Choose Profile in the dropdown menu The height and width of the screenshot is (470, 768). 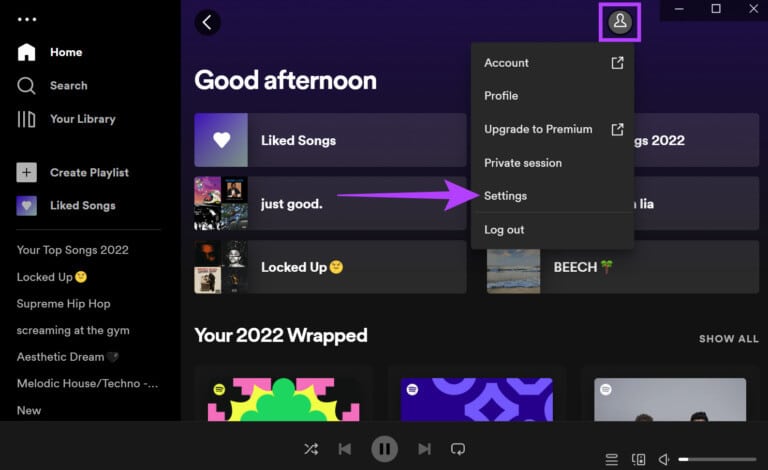click(x=552, y=95)
